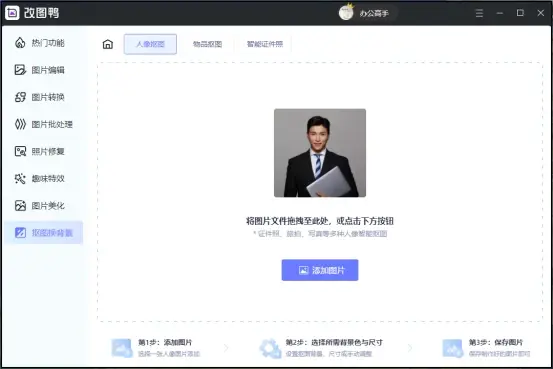
Task: Open 热门功能 flame icon in sidebar
Action: [x=20, y=43]
